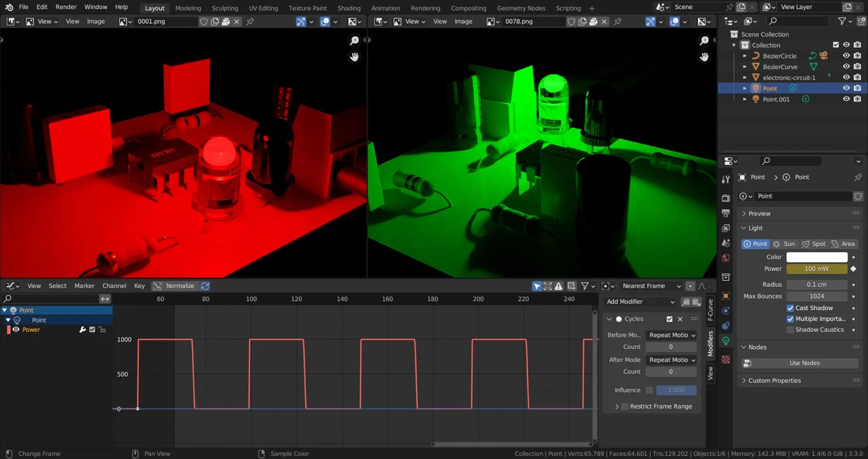Click the Tool properties wrench icon
Viewport: 868px width, 459px height.
(x=726, y=179)
